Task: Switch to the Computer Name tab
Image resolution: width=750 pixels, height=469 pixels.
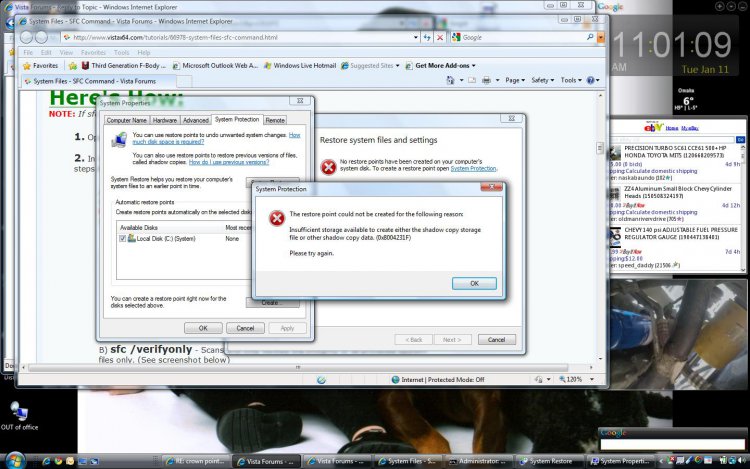Action: coord(127,120)
